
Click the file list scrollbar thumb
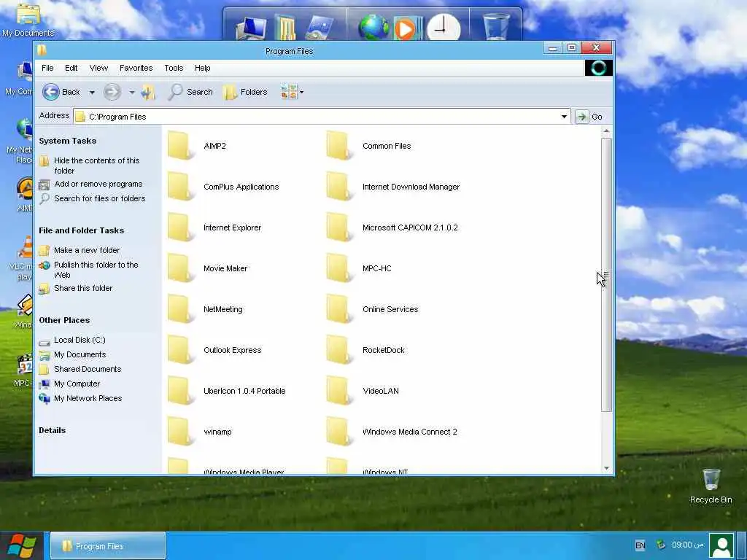click(x=606, y=275)
